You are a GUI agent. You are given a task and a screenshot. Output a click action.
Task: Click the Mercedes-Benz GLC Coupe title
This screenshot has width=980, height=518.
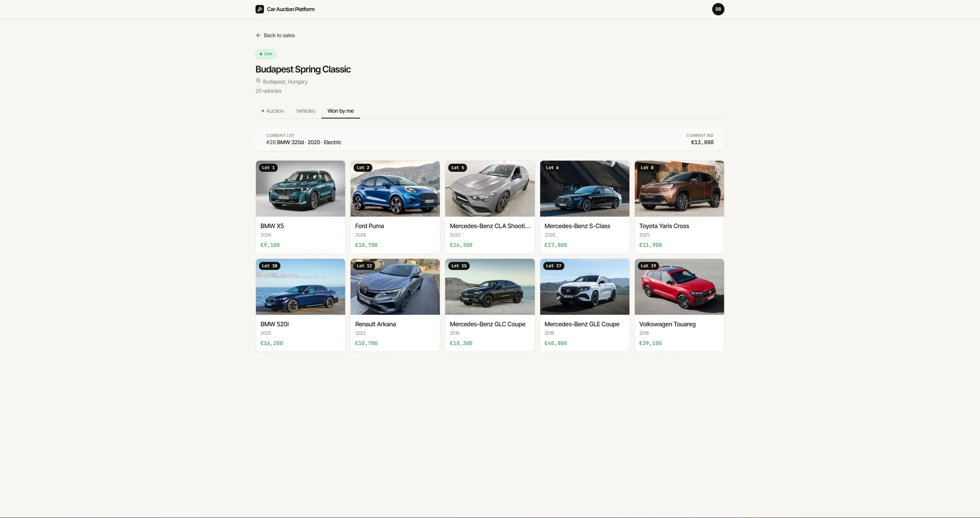pos(487,324)
